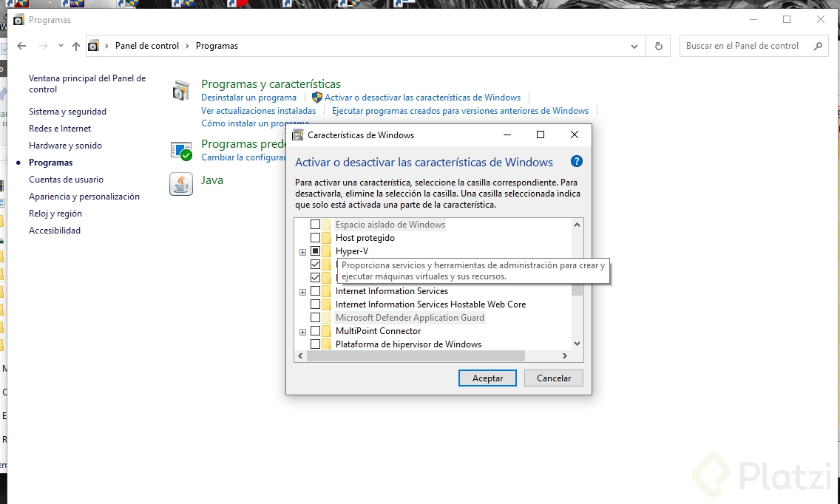Click the chevron before Panel de control breadcrumb
The width and height of the screenshot is (840, 504).
tap(106, 46)
